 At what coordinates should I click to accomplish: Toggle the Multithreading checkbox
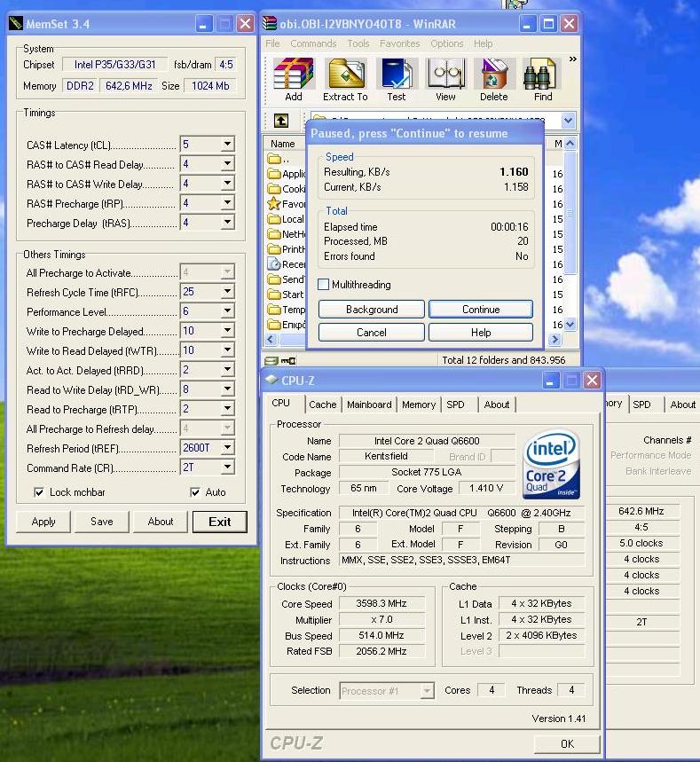click(323, 284)
